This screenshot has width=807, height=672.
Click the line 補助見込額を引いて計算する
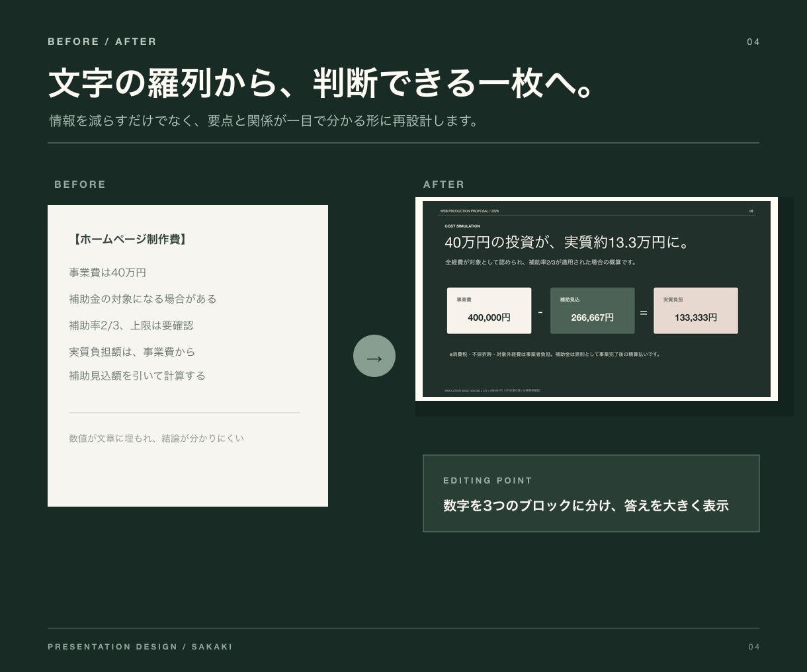point(137,376)
